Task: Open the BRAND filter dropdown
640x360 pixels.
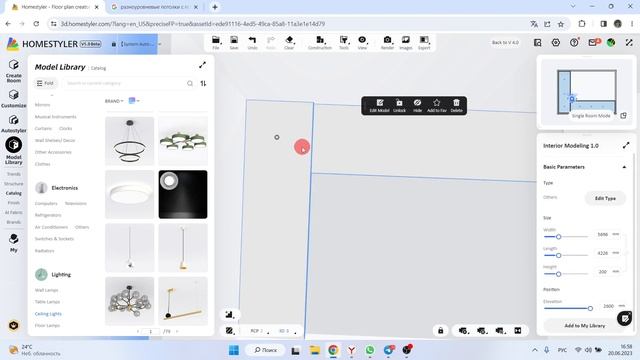Action: coord(114,101)
